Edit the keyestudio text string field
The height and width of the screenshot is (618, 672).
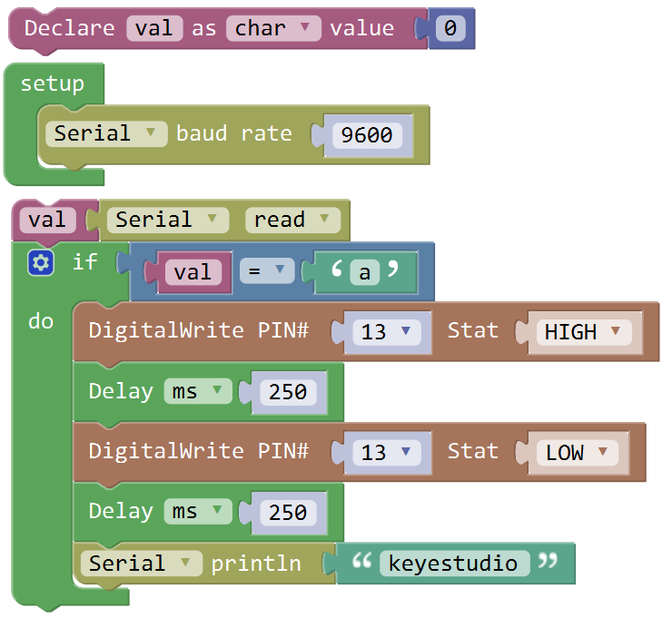tap(453, 564)
